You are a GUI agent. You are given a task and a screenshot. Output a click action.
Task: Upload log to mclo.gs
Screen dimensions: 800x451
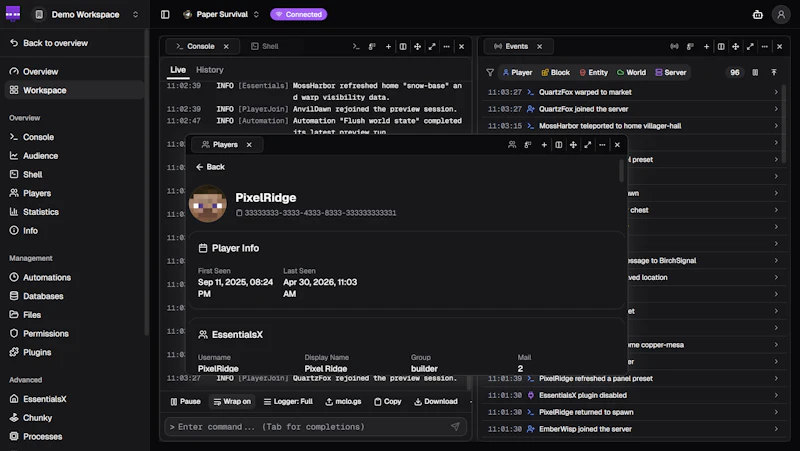click(x=343, y=402)
